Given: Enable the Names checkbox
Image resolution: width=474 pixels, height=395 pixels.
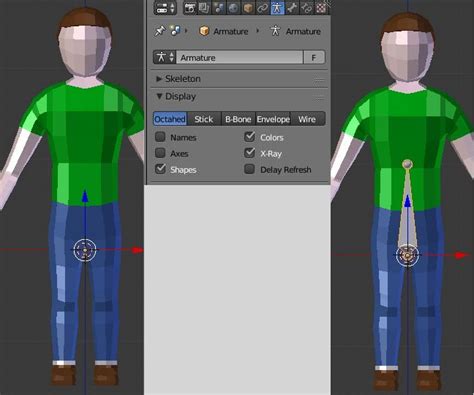Looking at the screenshot, I should 160,137.
